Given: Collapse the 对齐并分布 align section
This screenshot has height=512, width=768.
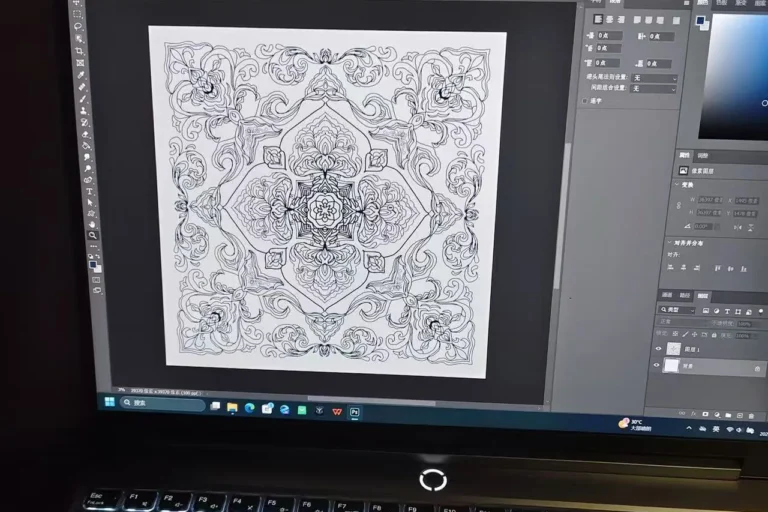Looking at the screenshot, I should 669,242.
